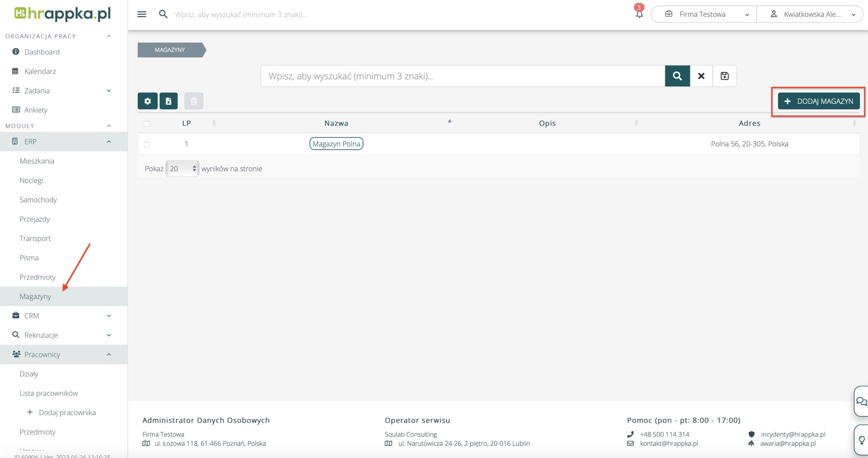Open Przedmioty under the ERP menu
868x458 pixels.
(38, 277)
